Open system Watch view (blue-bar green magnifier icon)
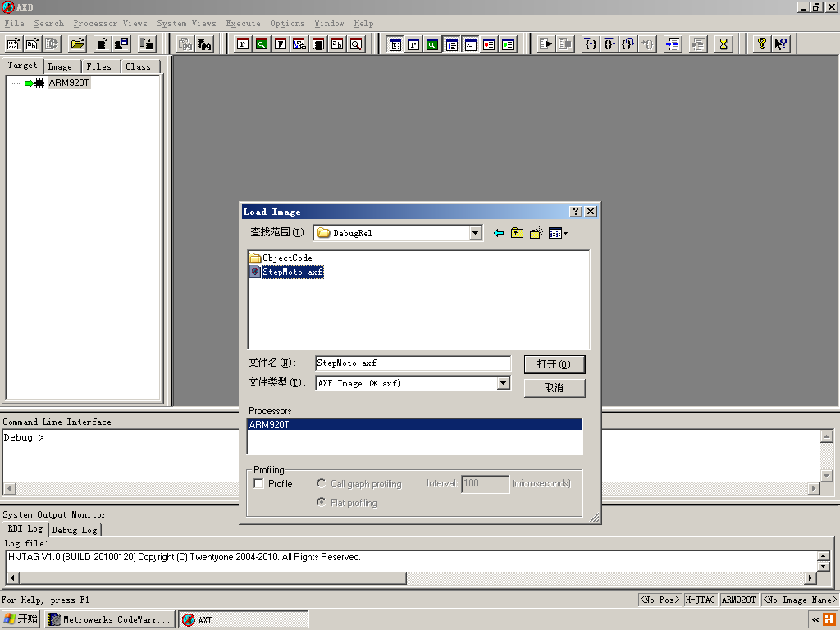Screen dimensions: 840x630 (x=432, y=44)
